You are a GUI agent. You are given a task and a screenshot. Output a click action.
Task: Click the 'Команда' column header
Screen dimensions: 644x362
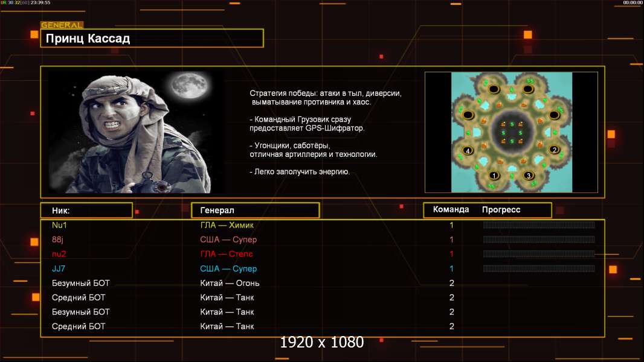[x=451, y=209]
